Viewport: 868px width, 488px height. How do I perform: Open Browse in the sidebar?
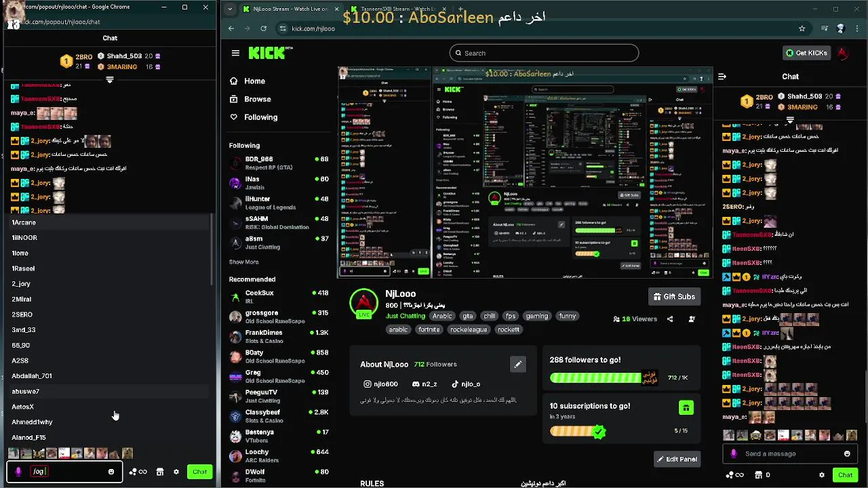[x=250, y=99]
